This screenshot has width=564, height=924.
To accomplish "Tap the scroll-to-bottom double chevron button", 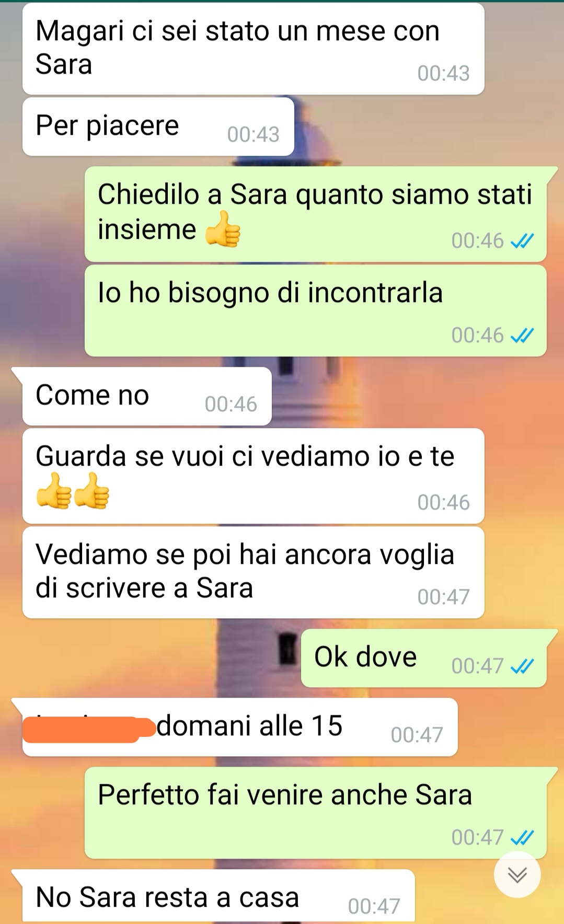I will pyautogui.click(x=517, y=874).
